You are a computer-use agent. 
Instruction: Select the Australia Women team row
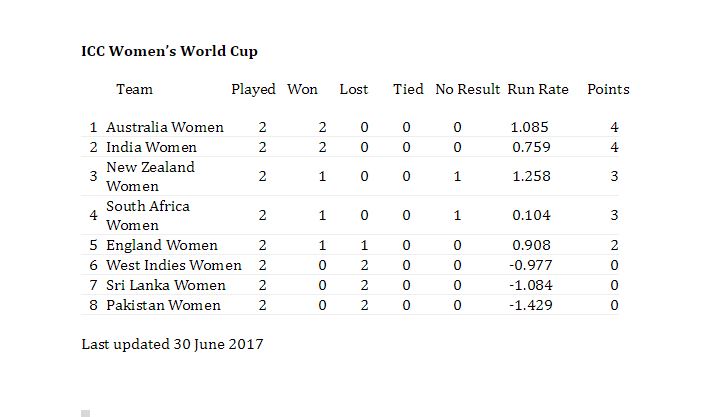coord(350,127)
